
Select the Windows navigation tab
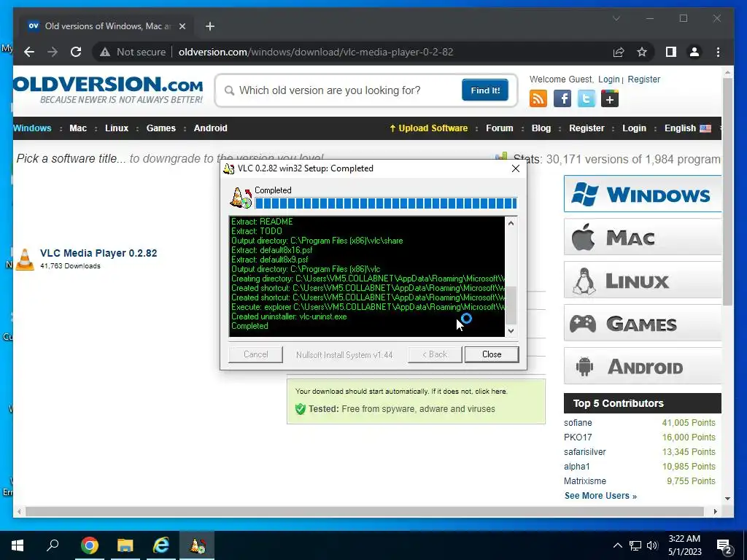[x=32, y=128]
